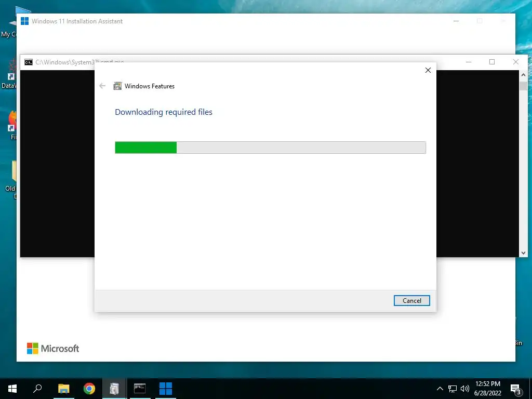Switch to Command Prompt taskbar item
This screenshot has width=532, height=399.
[140, 389]
